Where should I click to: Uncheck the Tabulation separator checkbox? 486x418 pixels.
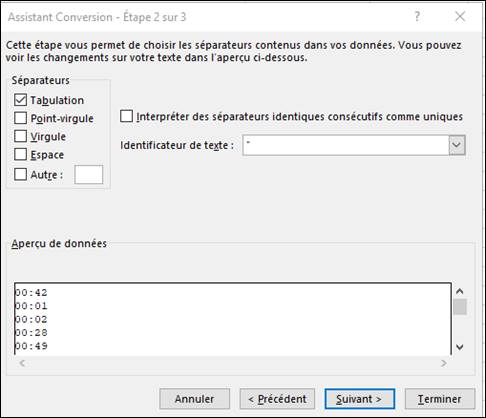[20, 100]
